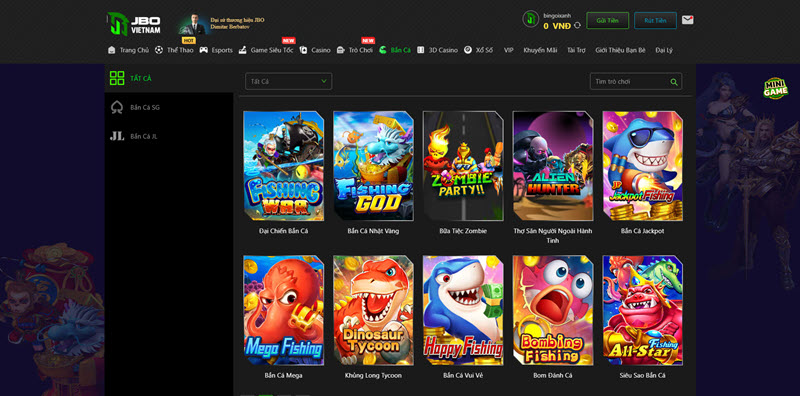Click the JBO Vietnam logo
The height and width of the screenshot is (396, 800).
click(134, 24)
